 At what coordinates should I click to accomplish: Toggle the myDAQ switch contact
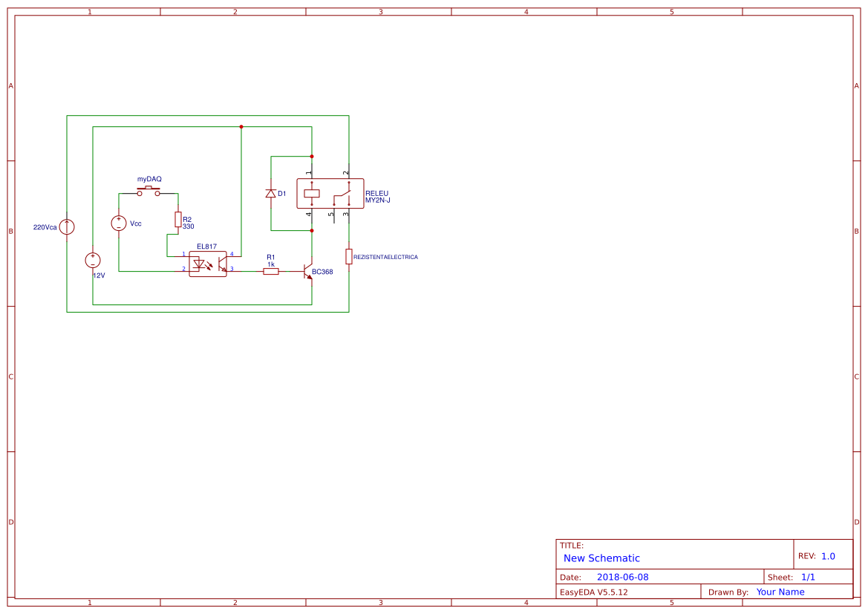click(148, 190)
